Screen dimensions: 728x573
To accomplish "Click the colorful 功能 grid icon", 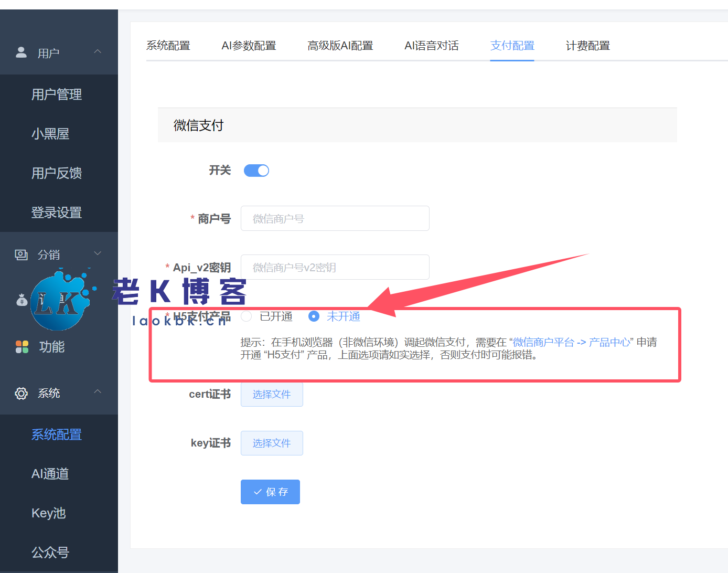I will click(22, 347).
